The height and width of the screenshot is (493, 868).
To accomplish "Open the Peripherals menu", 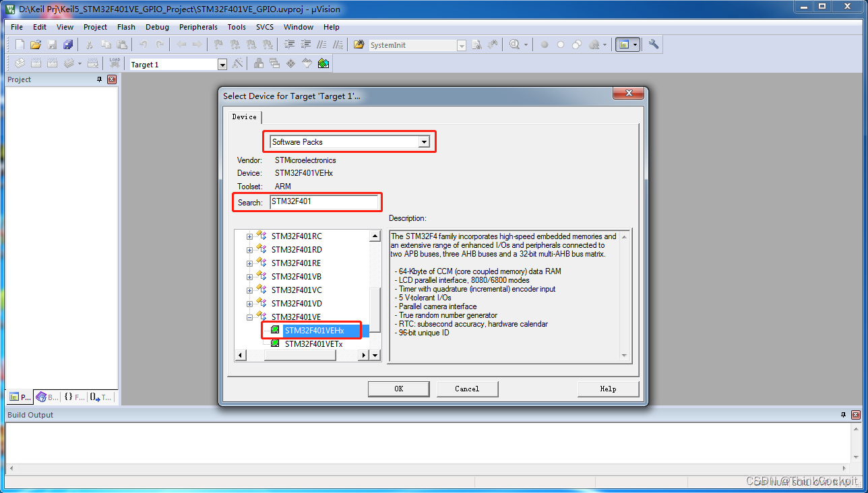I will coord(198,27).
